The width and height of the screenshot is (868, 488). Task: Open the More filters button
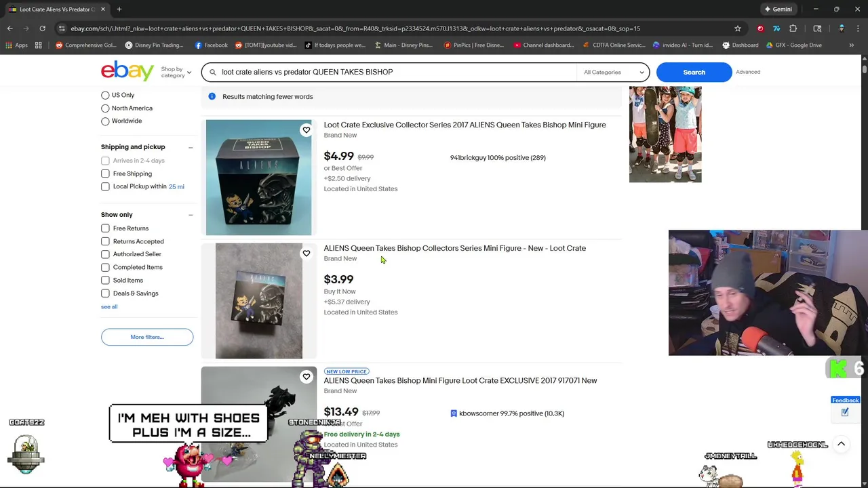click(x=147, y=337)
